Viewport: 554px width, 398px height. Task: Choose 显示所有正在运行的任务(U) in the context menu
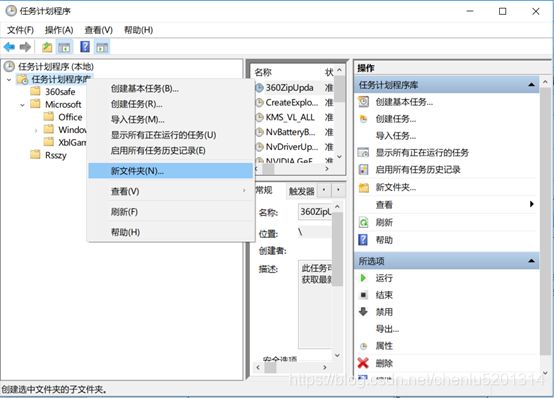[170, 135]
